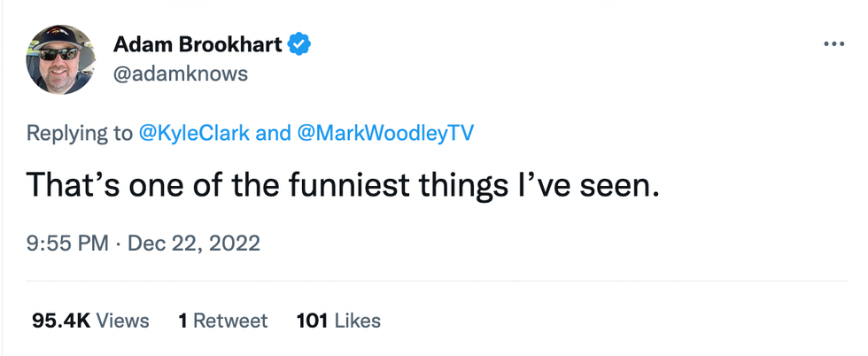Visit the @KyleClark mention link

[195, 134]
